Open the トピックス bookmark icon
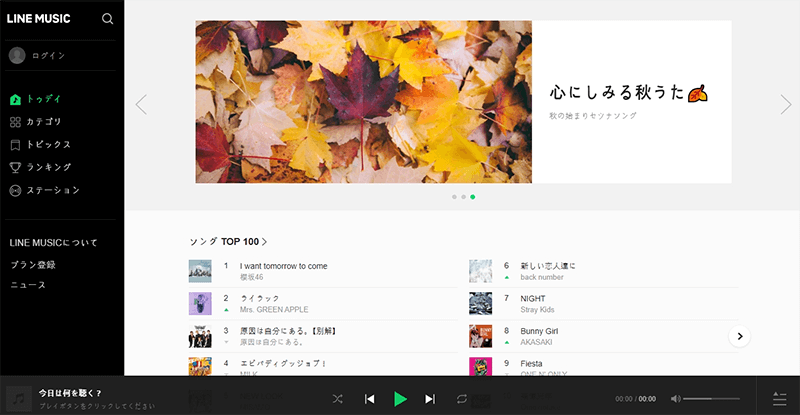 pos(15,145)
